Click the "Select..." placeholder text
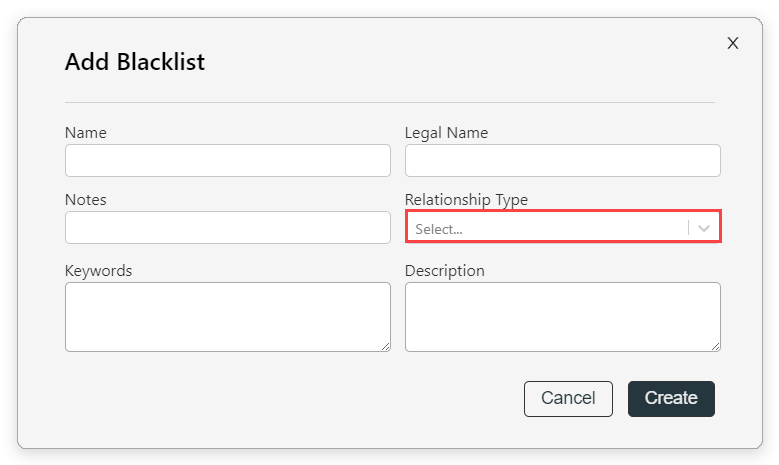 coord(439,229)
